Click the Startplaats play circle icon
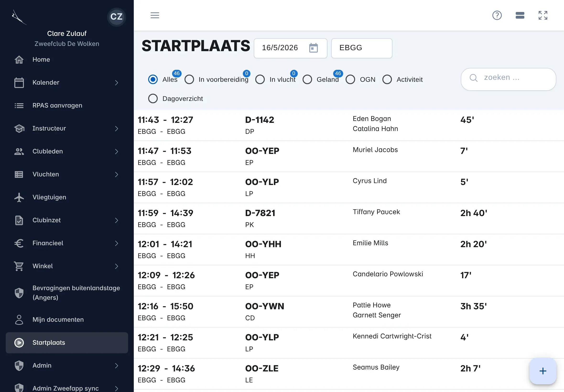Viewport: 564px width, 392px height. click(19, 343)
